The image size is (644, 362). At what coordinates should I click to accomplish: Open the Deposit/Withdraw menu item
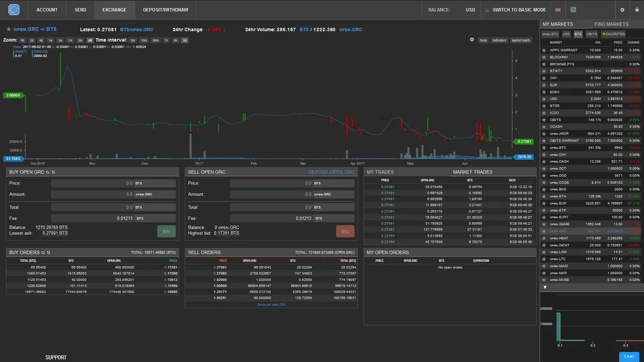pyautogui.click(x=166, y=10)
